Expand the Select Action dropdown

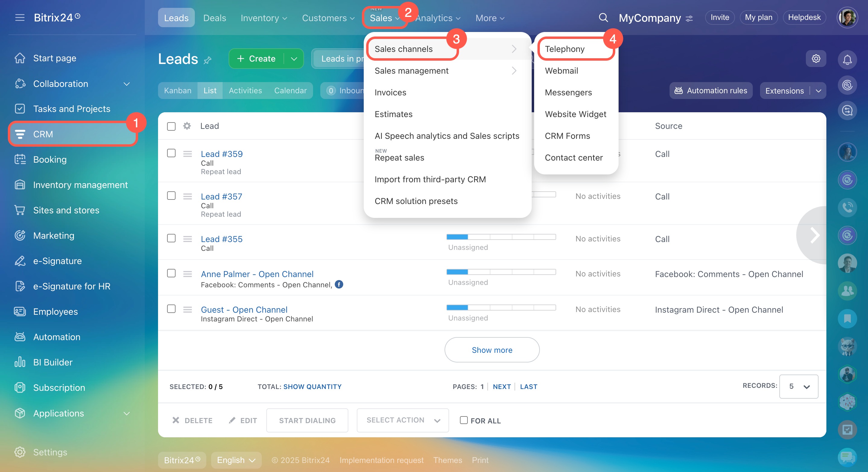click(403, 420)
